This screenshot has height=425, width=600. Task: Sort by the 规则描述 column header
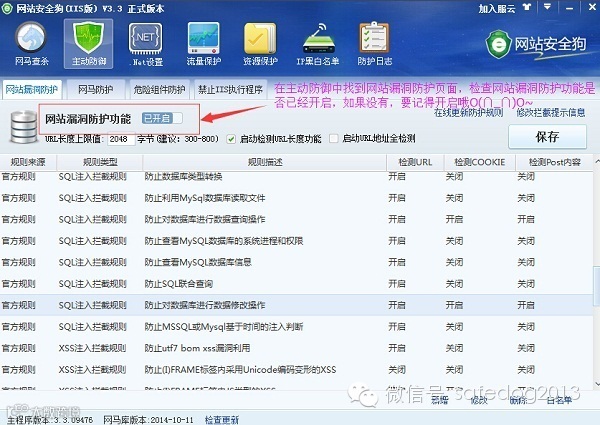[x=265, y=162]
